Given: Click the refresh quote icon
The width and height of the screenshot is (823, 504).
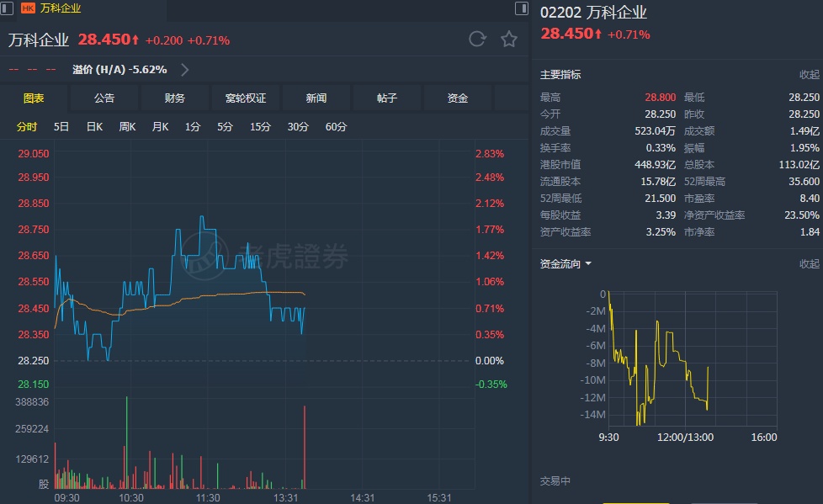Looking at the screenshot, I should click(477, 40).
